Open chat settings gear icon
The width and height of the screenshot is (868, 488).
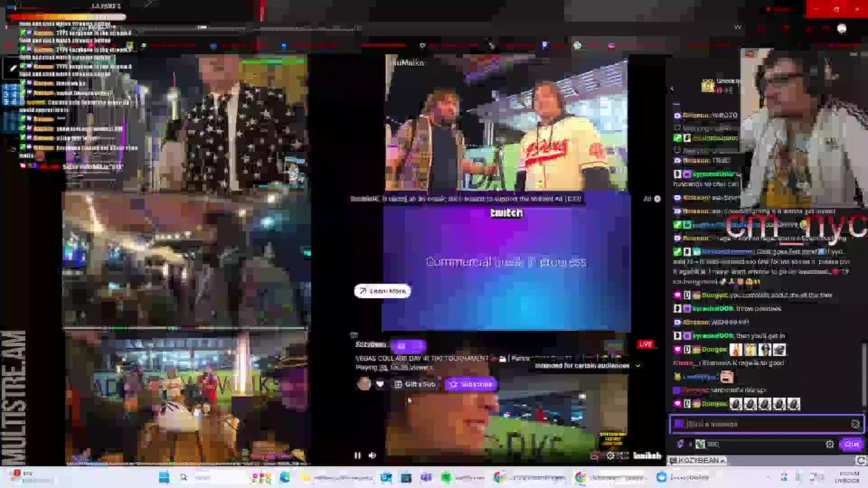(829, 445)
